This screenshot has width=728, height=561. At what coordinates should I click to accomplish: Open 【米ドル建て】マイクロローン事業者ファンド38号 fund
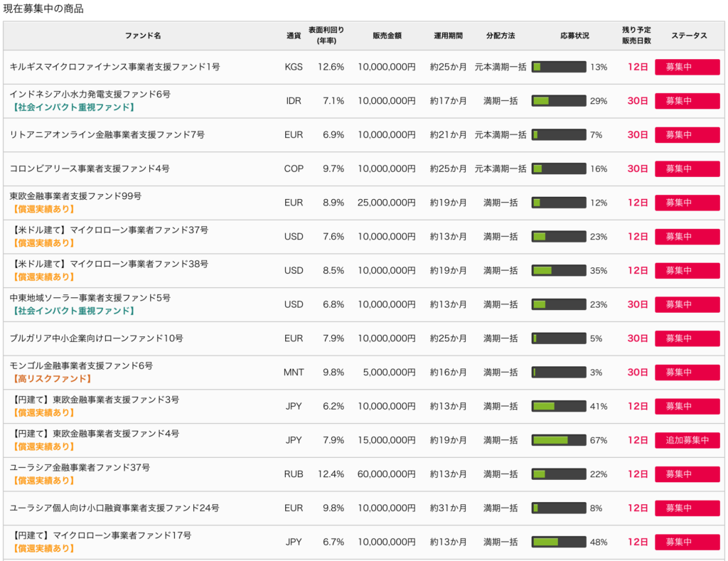click(109, 264)
